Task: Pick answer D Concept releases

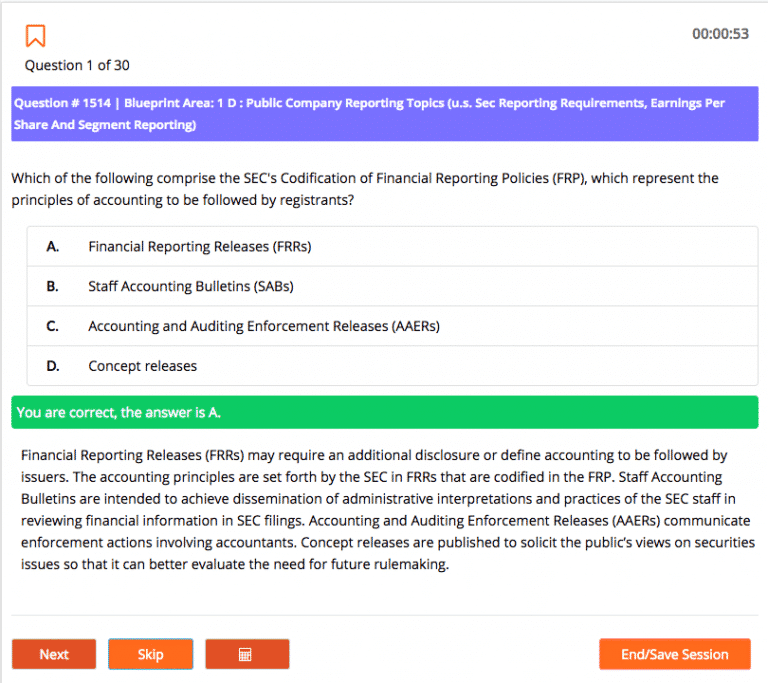Action: 392,366
